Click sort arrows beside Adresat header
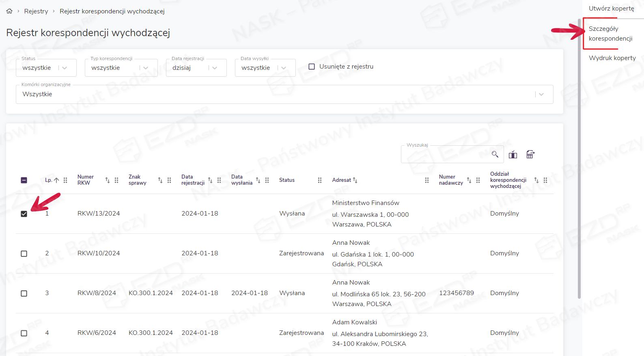This screenshot has width=644, height=356. (355, 180)
